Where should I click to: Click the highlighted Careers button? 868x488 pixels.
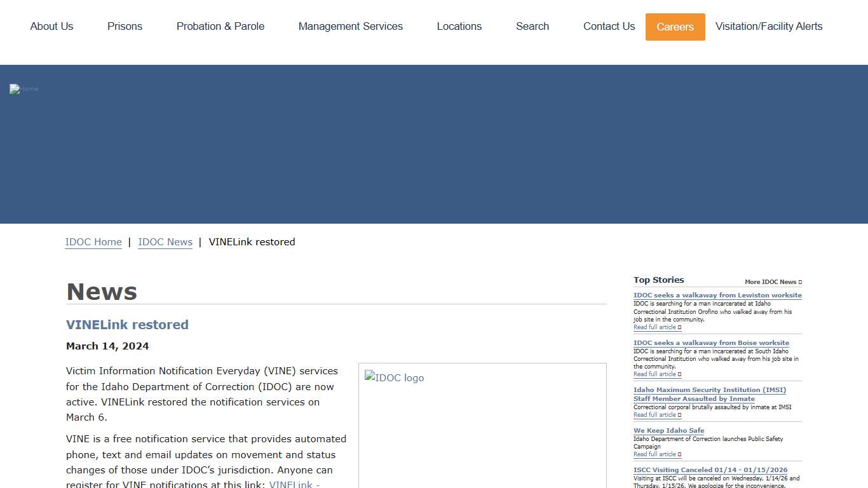point(675,27)
